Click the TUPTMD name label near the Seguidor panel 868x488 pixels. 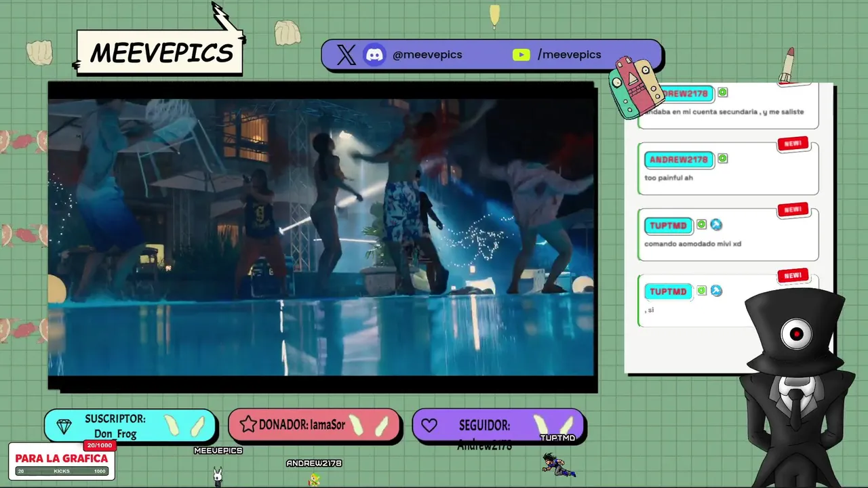[x=557, y=438]
